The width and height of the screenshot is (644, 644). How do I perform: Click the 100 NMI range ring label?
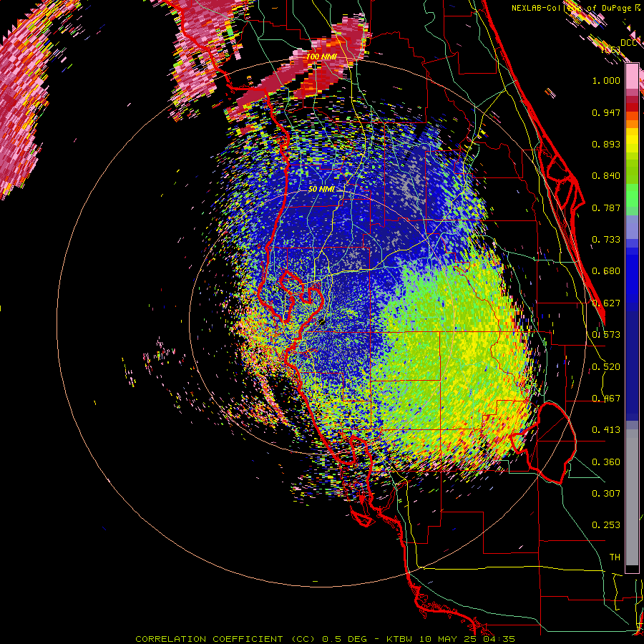click(x=321, y=57)
